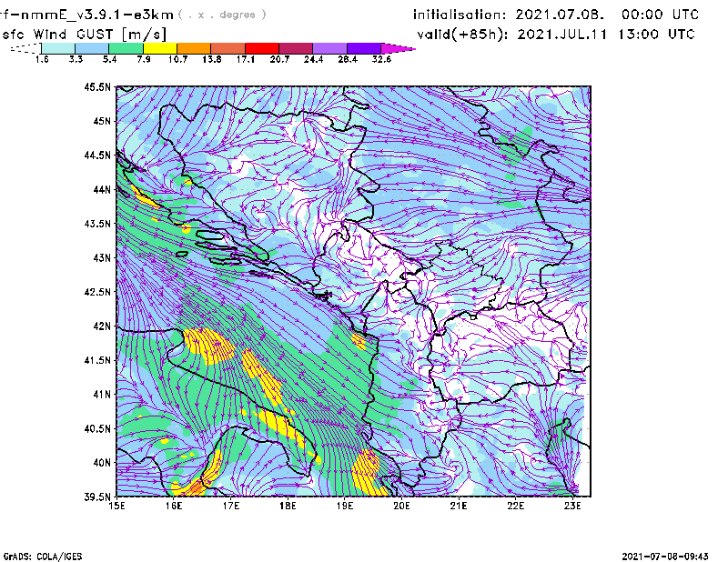Click the legend value 5.4
Viewport: 728px width, 562px height.
pyautogui.click(x=109, y=59)
